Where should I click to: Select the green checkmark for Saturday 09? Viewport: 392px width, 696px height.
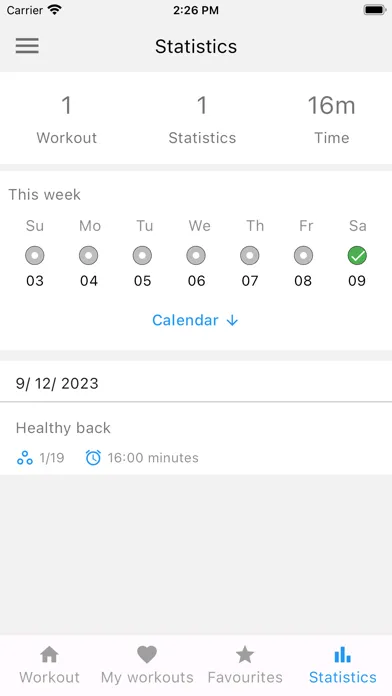[x=357, y=256]
